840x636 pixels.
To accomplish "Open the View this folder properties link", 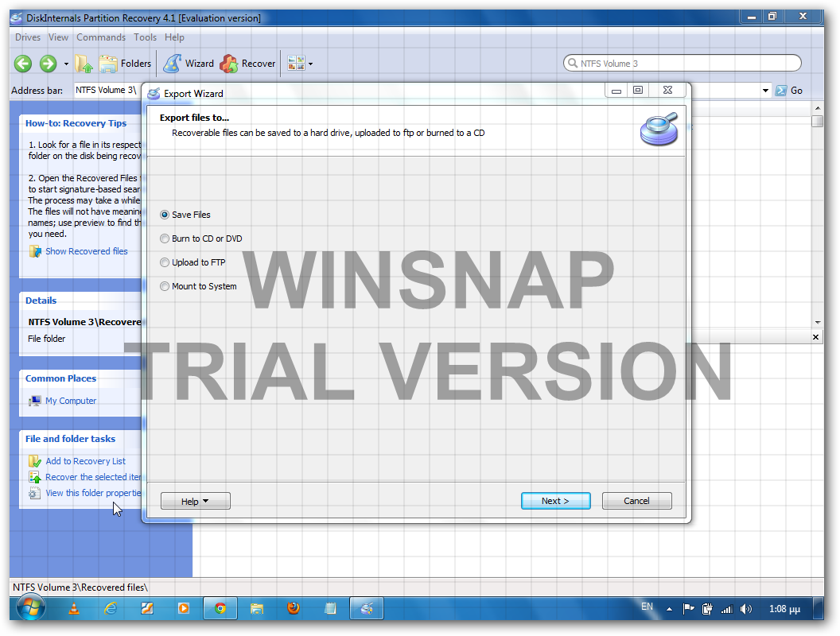I will (x=93, y=493).
